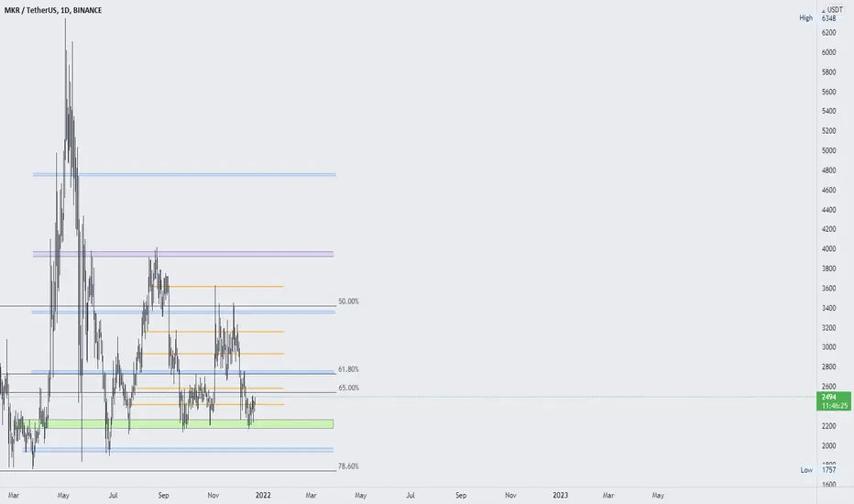Image resolution: width=854 pixels, height=504 pixels.
Task: Click the 6000 price axis label
Action: click(x=828, y=52)
